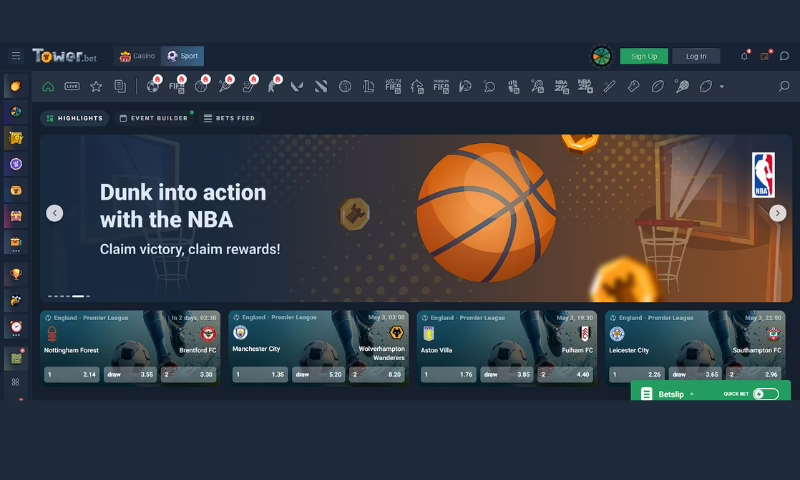Select the active banner pagination dash
This screenshot has width=800, height=480.
pos(78,296)
